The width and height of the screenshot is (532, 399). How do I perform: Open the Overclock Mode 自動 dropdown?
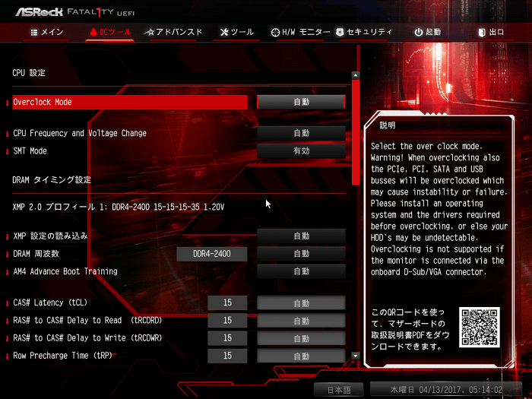click(x=301, y=102)
